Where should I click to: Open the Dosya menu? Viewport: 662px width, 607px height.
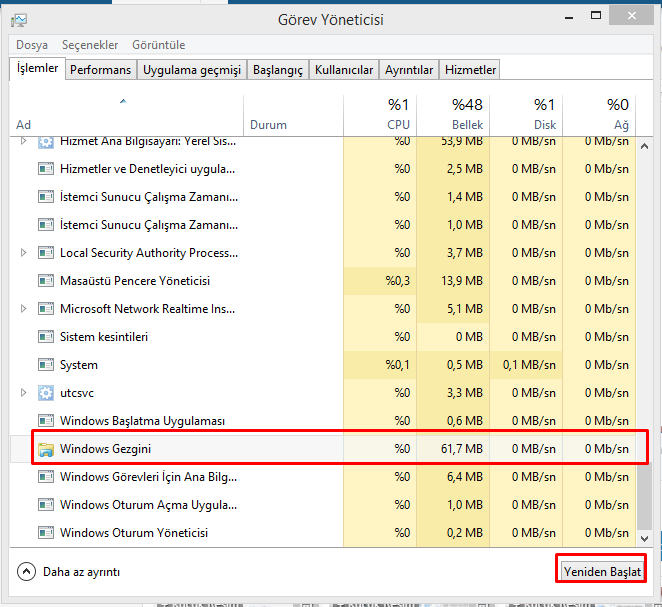coord(32,45)
